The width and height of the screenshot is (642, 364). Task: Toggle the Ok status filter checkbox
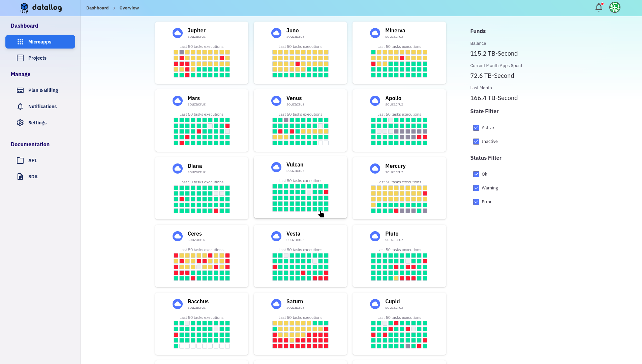point(476,174)
